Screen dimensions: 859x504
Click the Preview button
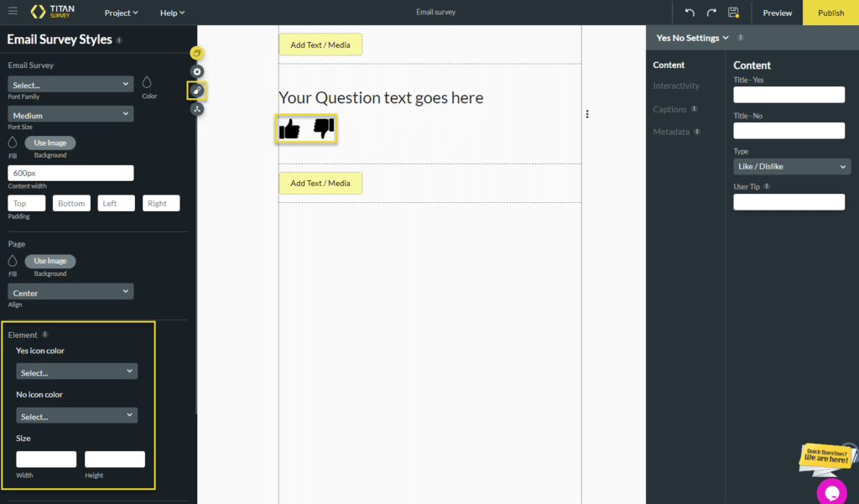point(777,13)
